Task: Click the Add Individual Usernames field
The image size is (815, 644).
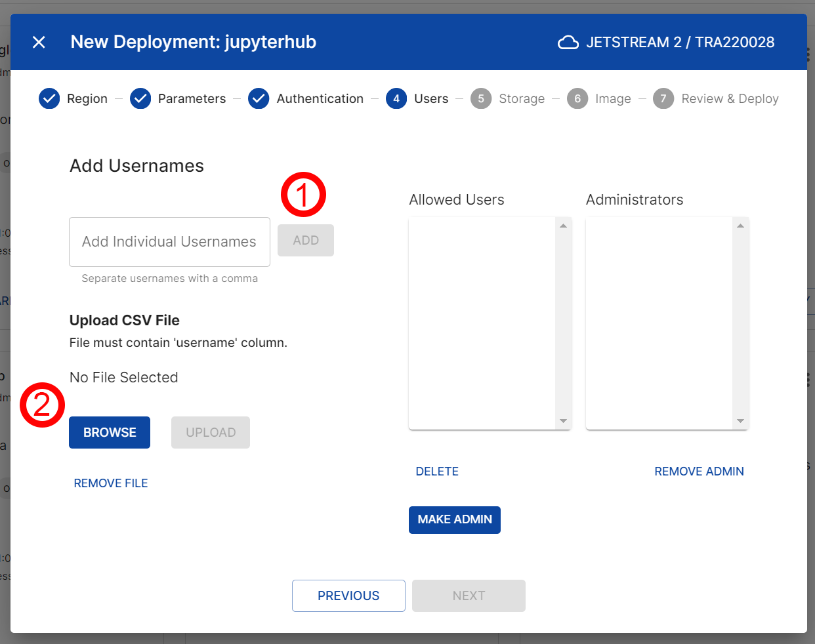Action: (169, 242)
